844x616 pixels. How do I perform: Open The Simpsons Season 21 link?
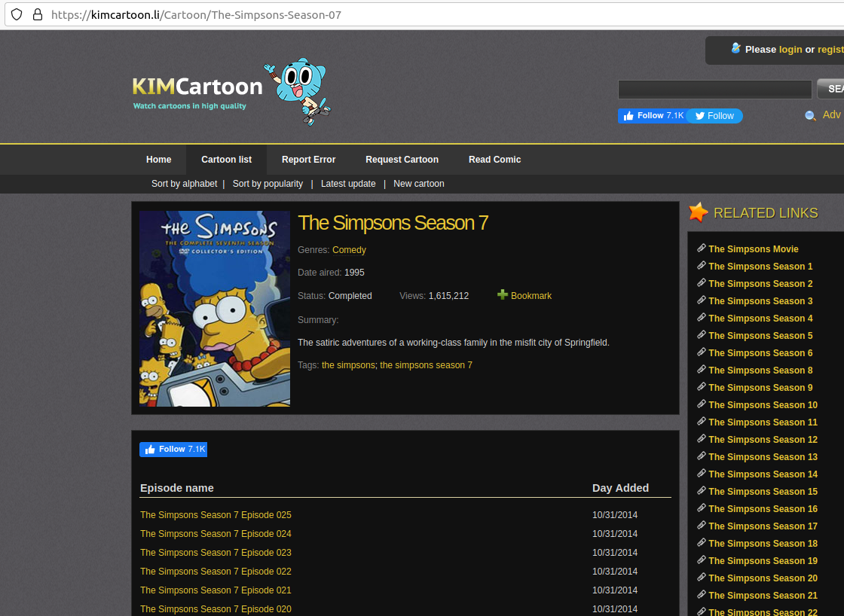click(763, 596)
